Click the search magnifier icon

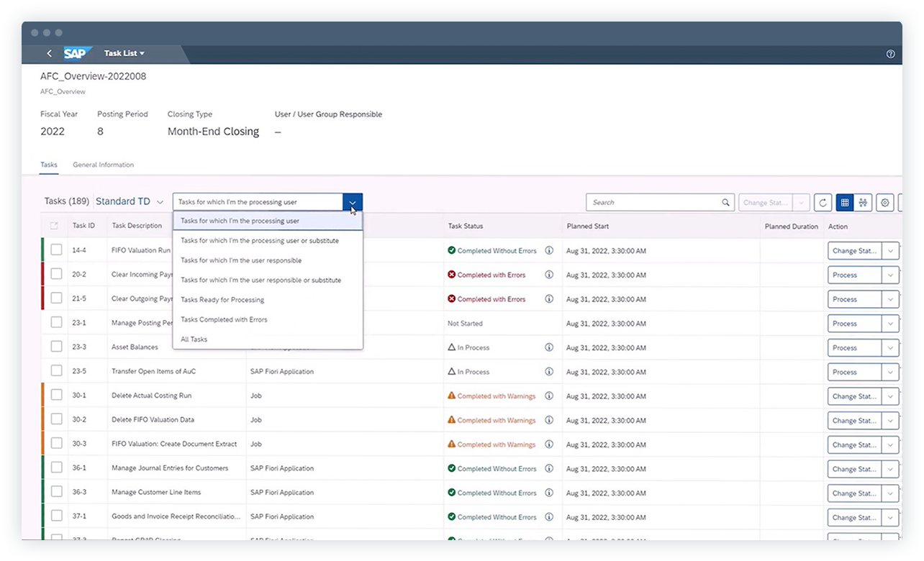click(725, 202)
